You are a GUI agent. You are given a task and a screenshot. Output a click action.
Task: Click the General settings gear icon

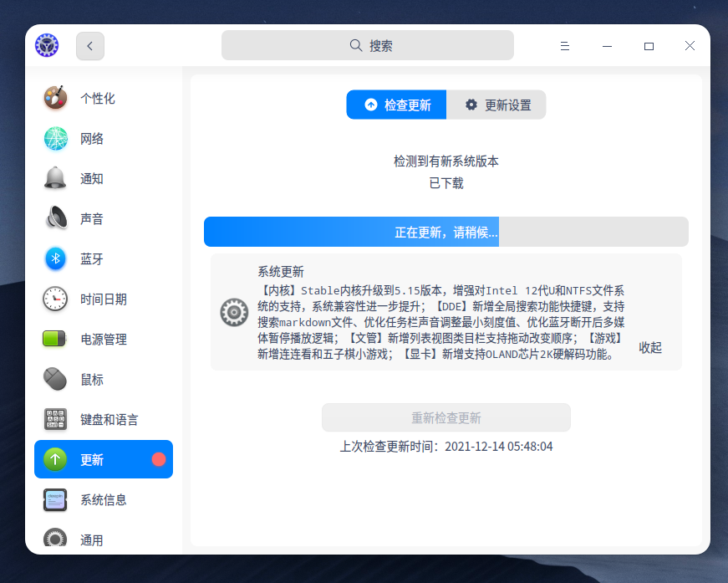coord(55,539)
